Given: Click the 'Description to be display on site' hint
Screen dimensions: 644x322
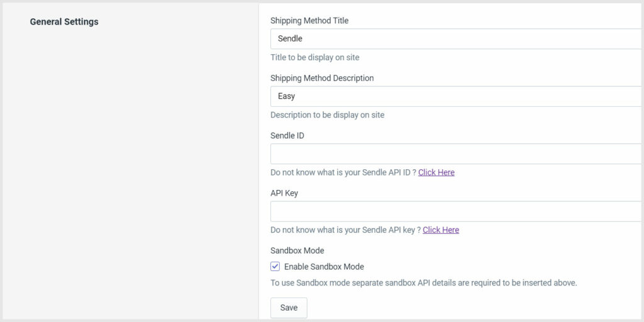Looking at the screenshot, I should pos(327,115).
